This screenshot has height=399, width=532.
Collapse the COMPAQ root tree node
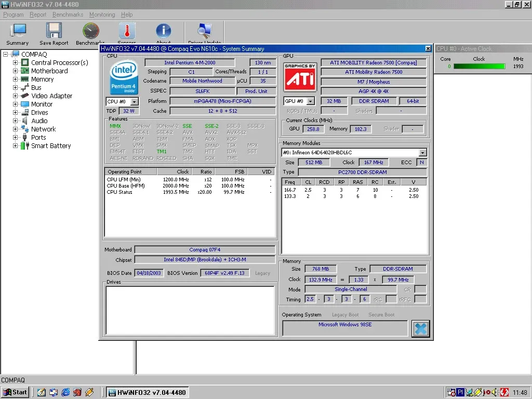pos(5,54)
